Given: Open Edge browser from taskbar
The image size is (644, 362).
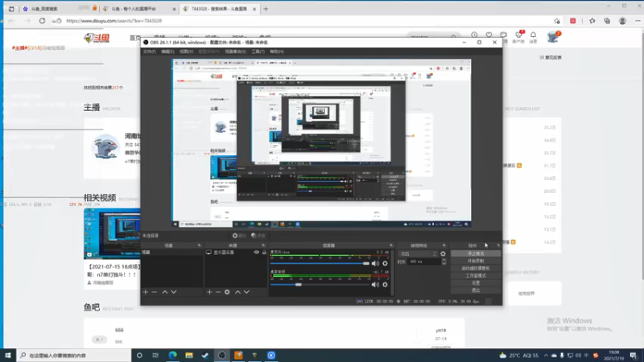Looking at the screenshot, I should (x=172, y=356).
